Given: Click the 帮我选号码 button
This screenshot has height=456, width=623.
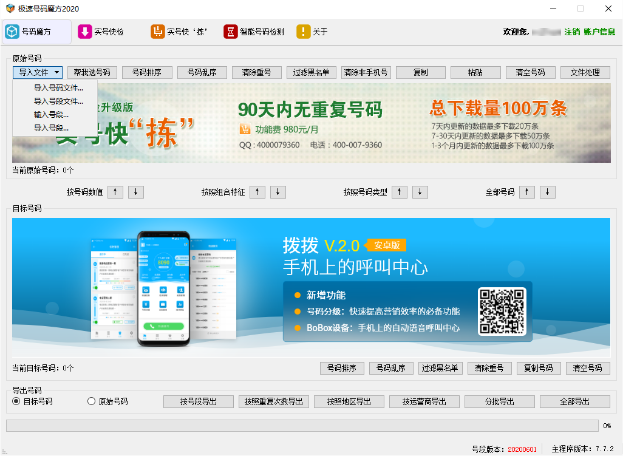Looking at the screenshot, I should click(x=92, y=72).
